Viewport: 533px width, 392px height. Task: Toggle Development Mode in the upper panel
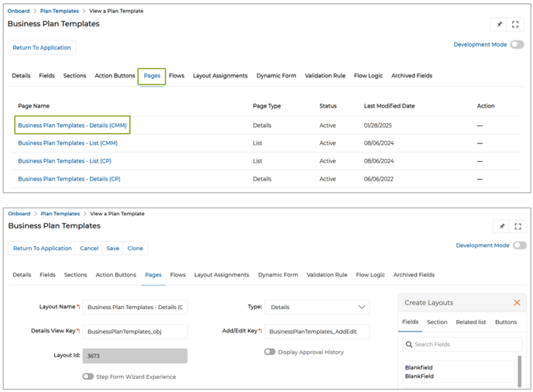517,45
